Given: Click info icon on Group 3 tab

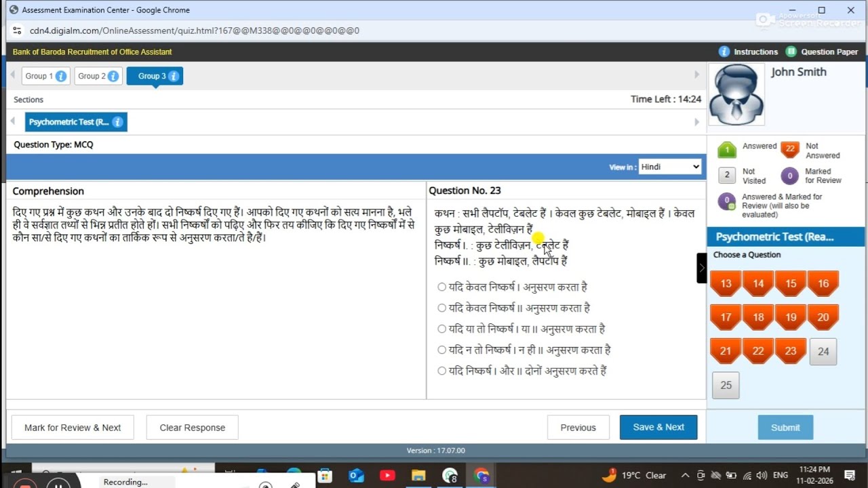Looking at the screenshot, I should coord(174,76).
